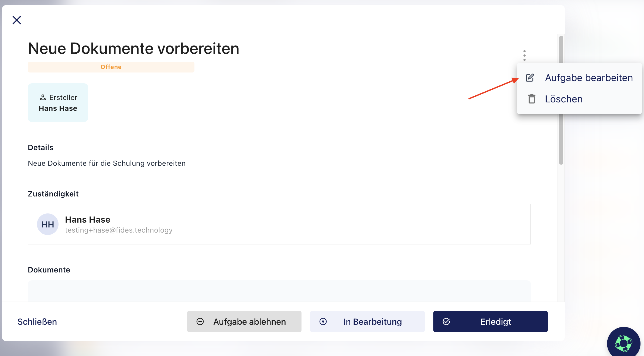Open the three-dot options menu
The width and height of the screenshot is (644, 356).
524,56
